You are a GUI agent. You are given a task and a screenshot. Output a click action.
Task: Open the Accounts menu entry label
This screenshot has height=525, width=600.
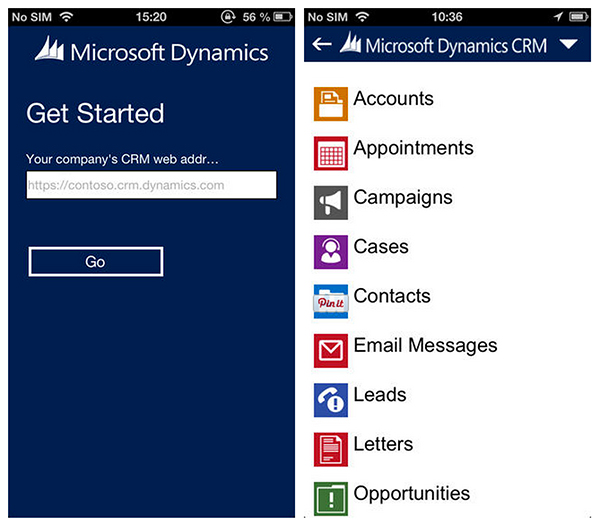[x=393, y=99]
